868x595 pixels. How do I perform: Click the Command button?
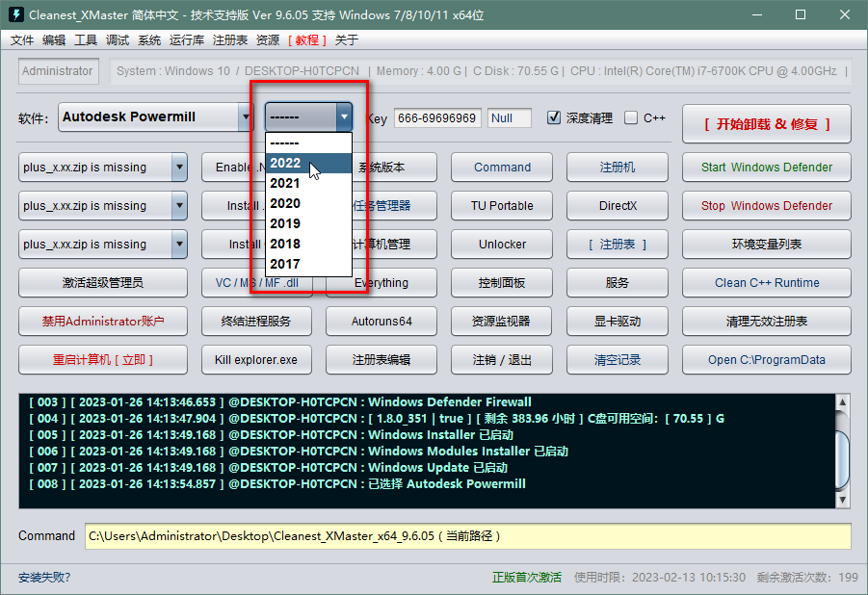coord(502,168)
